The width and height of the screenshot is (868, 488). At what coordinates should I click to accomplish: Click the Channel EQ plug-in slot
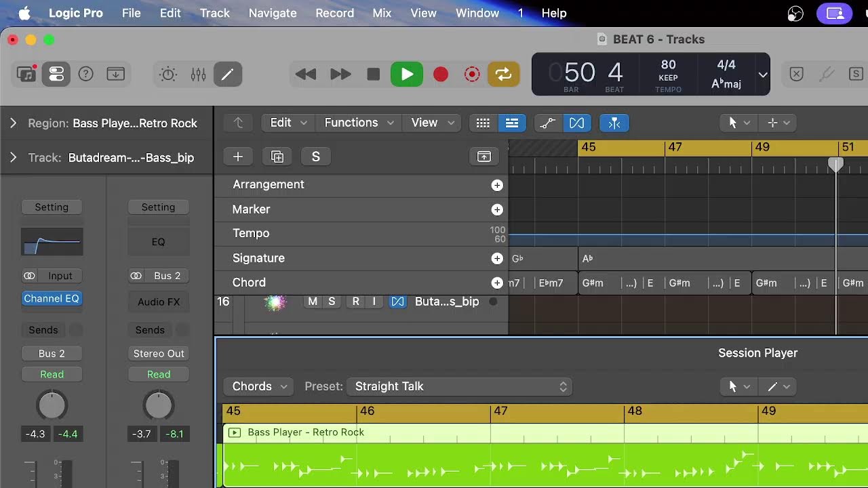(52, 299)
